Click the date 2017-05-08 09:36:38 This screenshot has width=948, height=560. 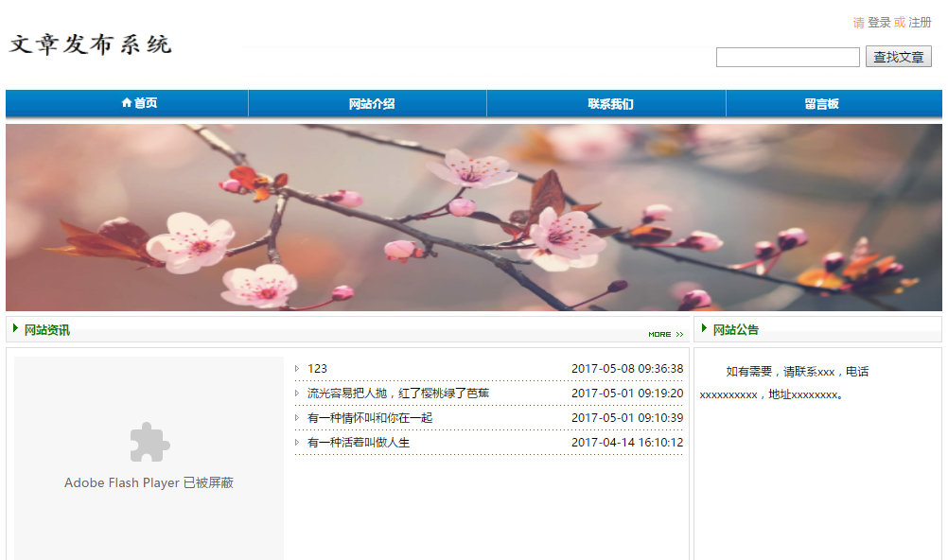tap(627, 368)
